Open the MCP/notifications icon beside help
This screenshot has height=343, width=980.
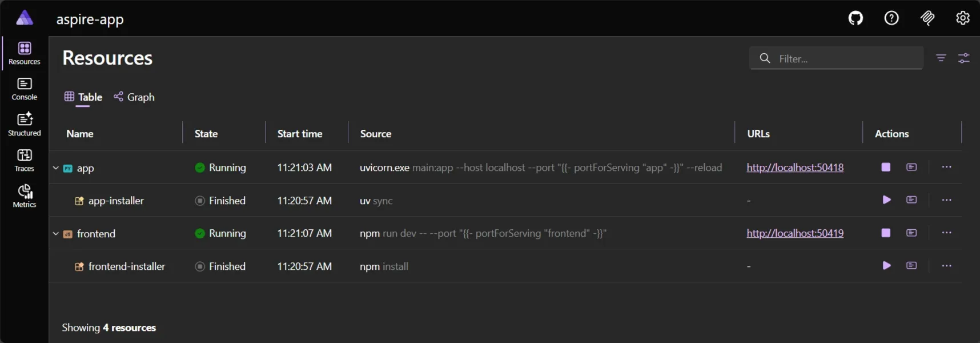(x=927, y=18)
